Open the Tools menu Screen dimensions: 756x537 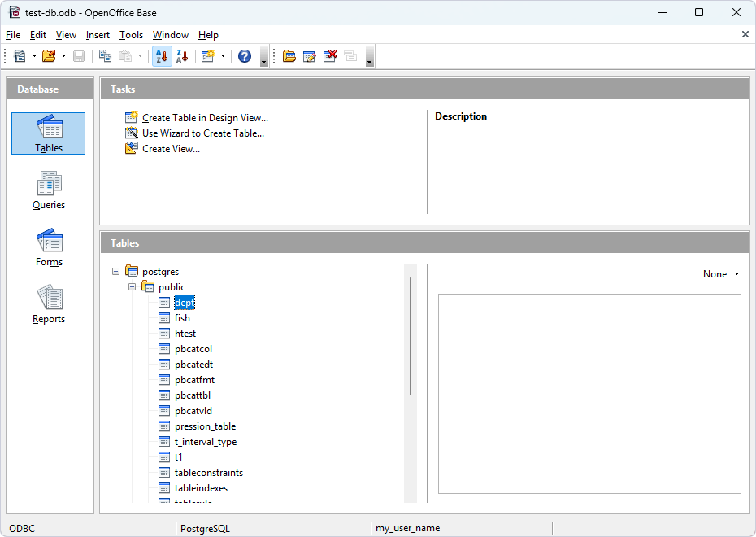131,35
